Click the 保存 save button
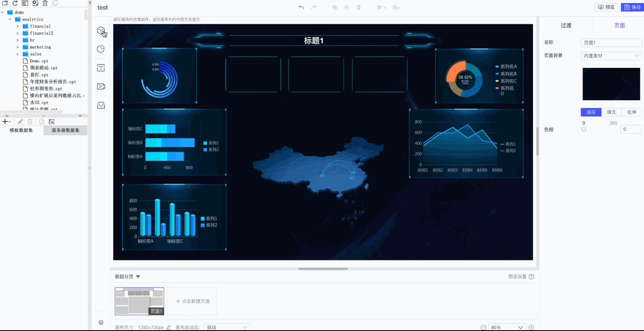This screenshot has width=644, height=331. [x=633, y=7]
